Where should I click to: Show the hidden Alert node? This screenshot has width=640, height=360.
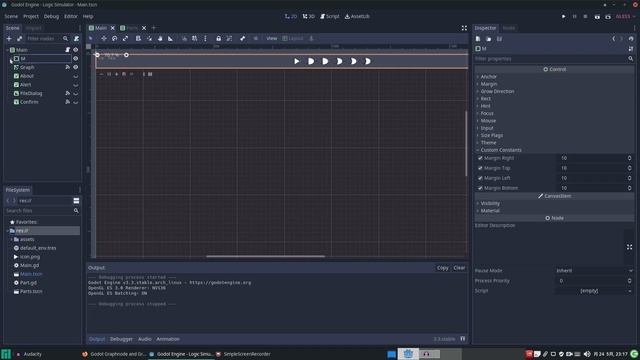point(76,85)
